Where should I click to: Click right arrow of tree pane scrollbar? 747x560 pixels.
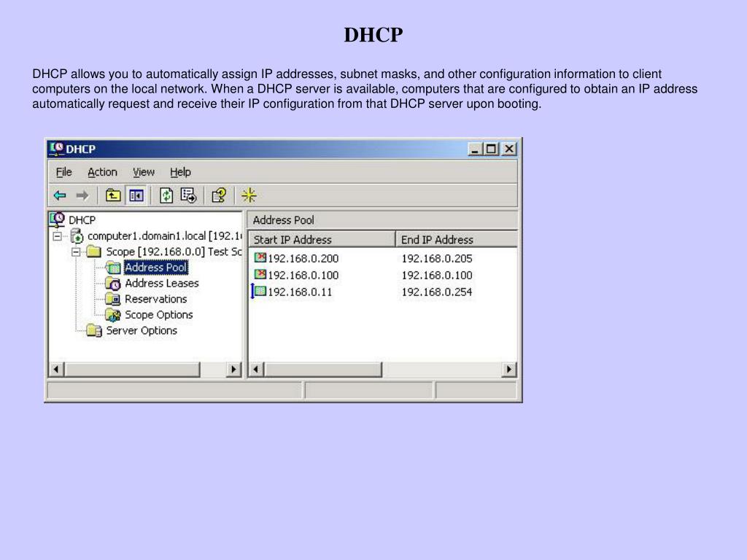tap(233, 369)
